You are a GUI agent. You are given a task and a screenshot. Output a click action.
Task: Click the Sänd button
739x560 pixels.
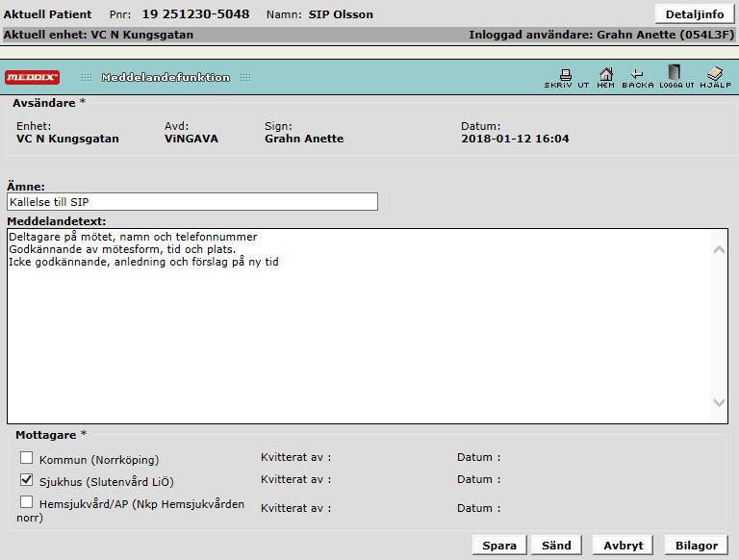click(556, 546)
